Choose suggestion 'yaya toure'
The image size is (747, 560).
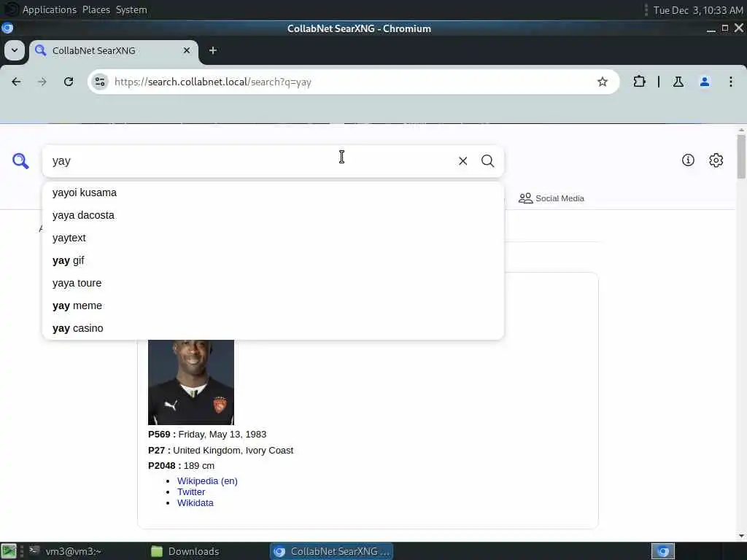273,284
